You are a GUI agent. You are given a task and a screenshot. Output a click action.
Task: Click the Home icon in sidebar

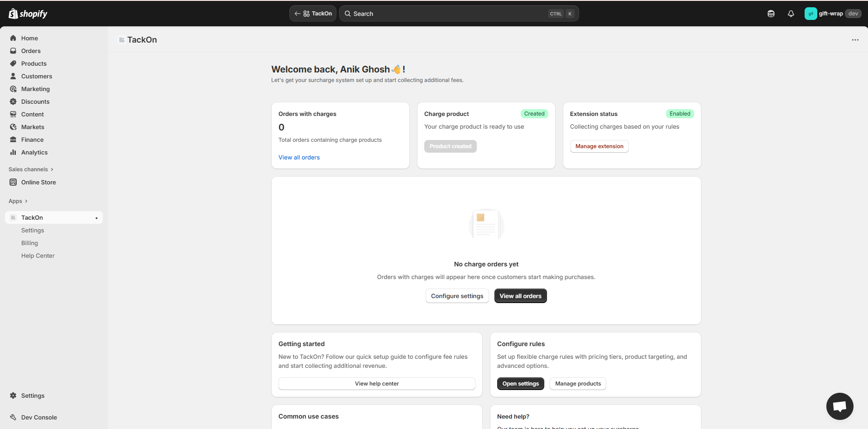[x=13, y=38]
